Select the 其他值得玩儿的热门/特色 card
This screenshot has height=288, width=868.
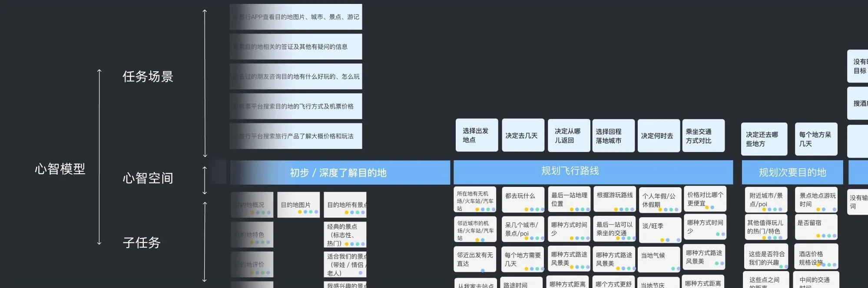766,227
